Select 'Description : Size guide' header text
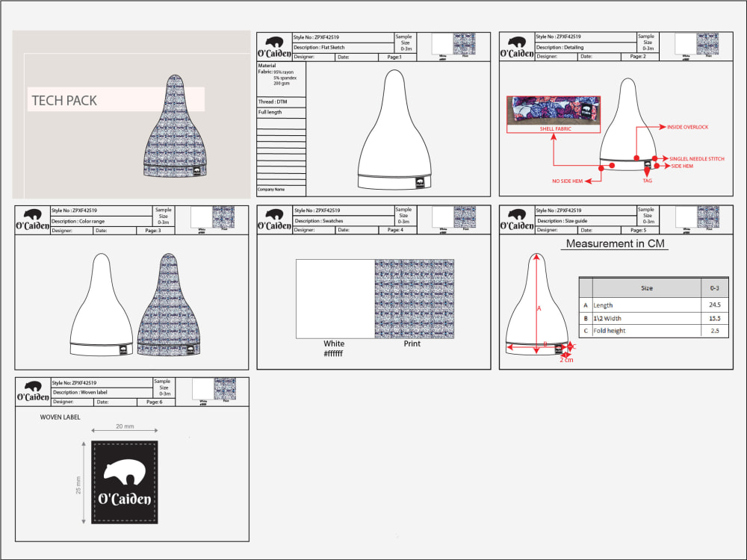 pyautogui.click(x=562, y=221)
